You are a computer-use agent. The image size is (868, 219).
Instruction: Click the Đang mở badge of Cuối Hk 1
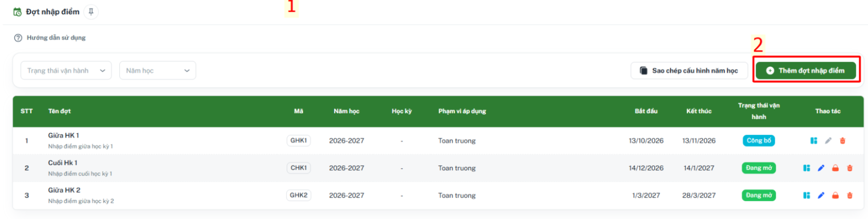coord(758,168)
